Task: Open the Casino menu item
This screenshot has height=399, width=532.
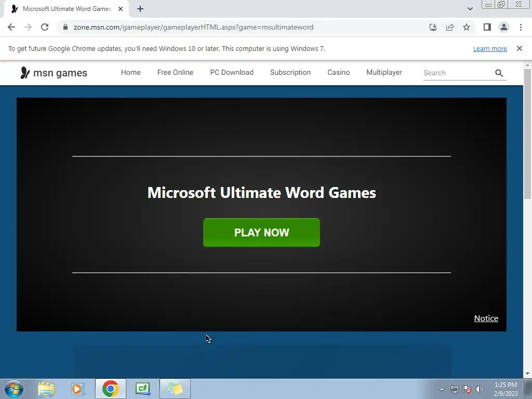Action: pos(338,72)
